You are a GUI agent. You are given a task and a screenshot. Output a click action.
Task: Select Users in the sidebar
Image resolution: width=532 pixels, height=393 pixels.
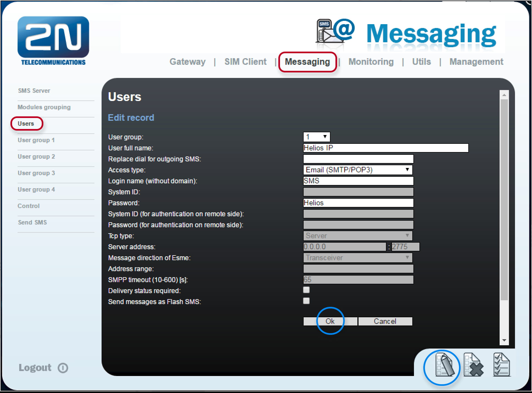click(x=26, y=124)
